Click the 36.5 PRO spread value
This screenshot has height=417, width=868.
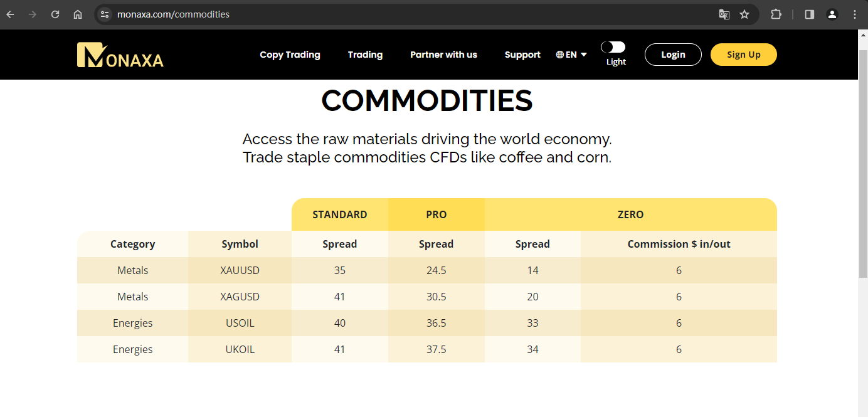pyautogui.click(x=437, y=323)
